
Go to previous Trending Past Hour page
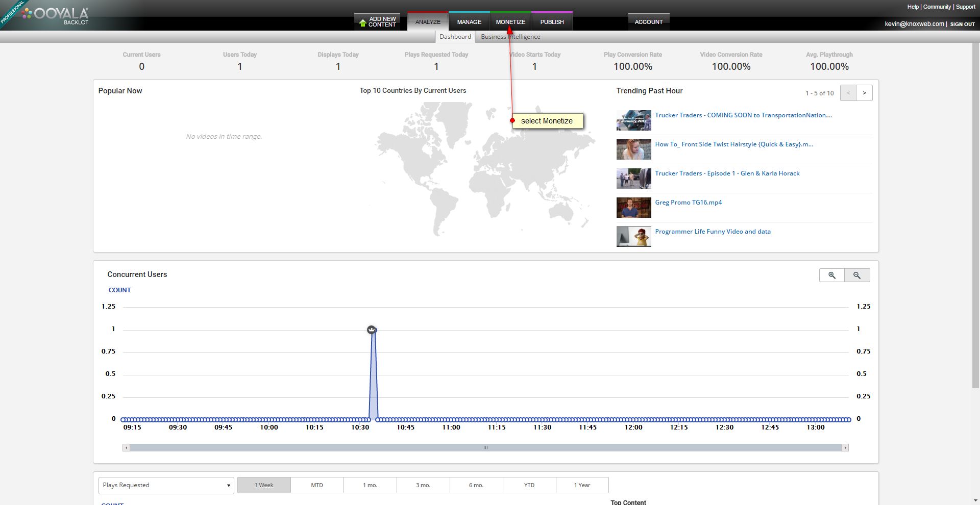click(848, 93)
